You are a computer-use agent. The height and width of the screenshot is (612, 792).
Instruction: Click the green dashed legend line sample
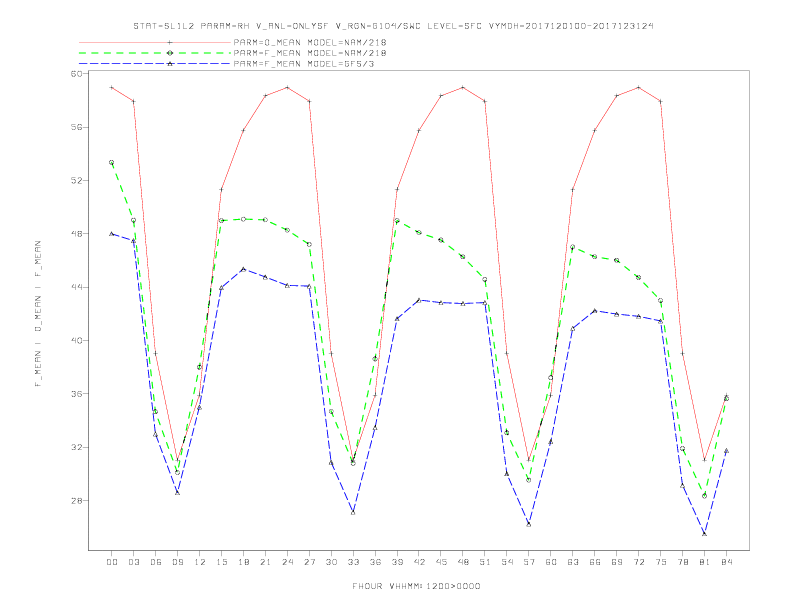155,53
